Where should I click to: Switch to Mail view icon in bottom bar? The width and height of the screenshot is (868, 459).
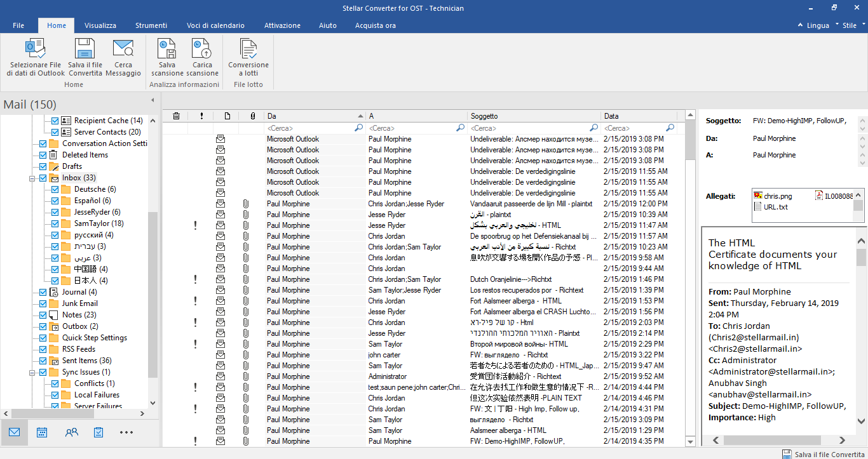coord(14,432)
